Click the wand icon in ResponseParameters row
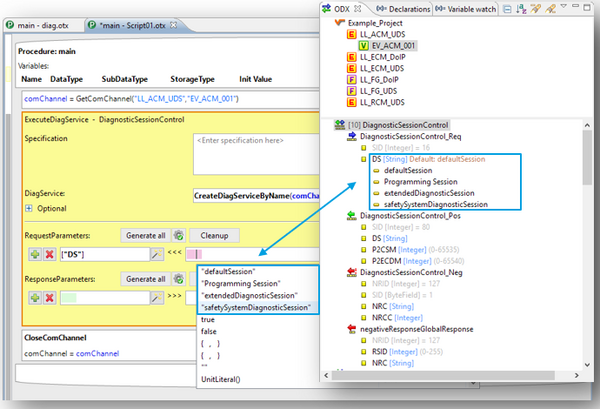 pos(157,298)
